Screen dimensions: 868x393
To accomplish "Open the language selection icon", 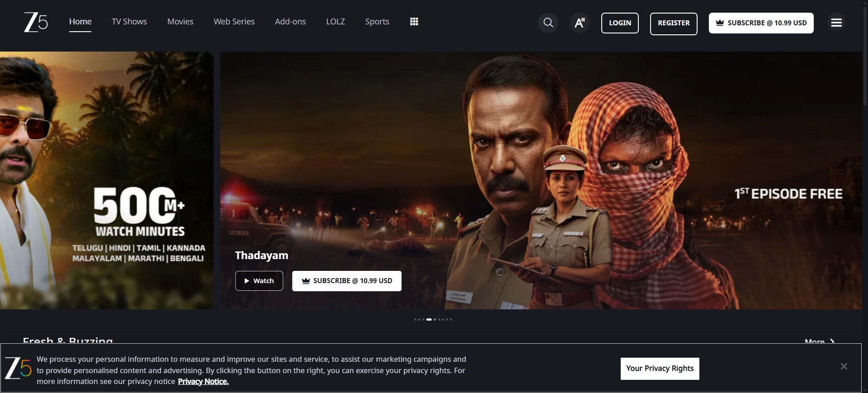I will pos(580,23).
